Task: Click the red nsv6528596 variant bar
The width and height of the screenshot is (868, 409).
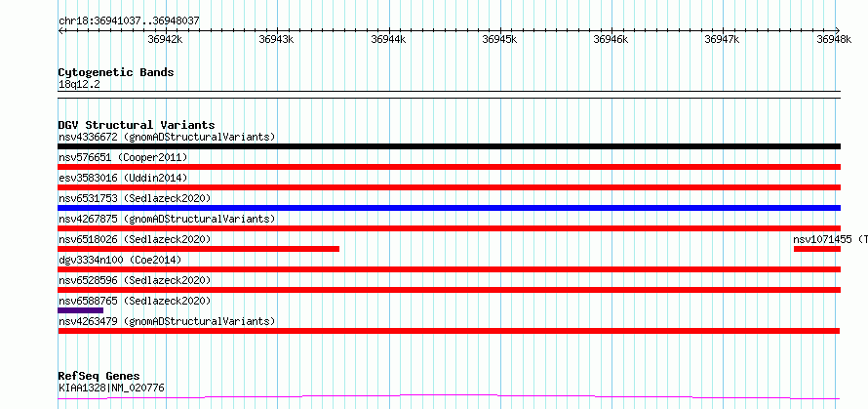Action: pyautogui.click(x=449, y=290)
